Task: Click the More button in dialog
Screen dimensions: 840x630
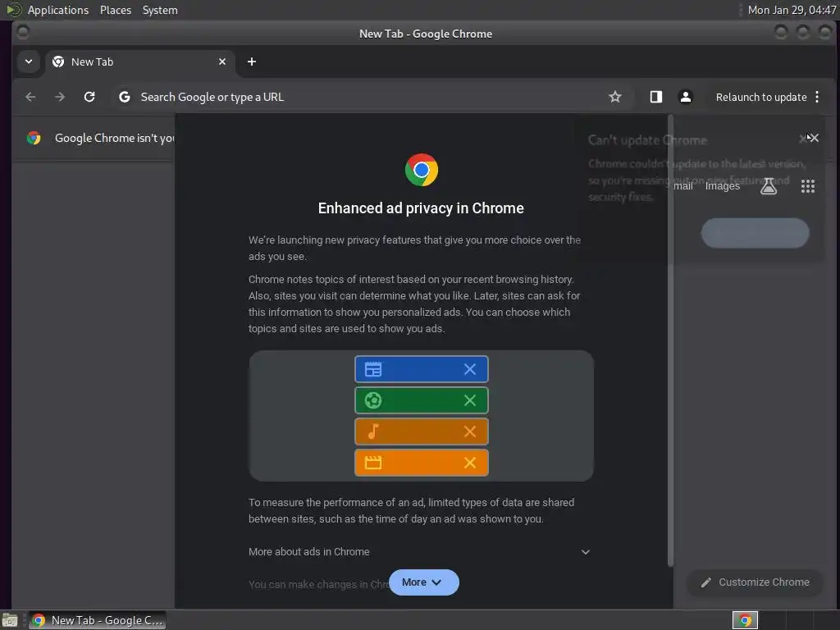Action: click(x=424, y=582)
